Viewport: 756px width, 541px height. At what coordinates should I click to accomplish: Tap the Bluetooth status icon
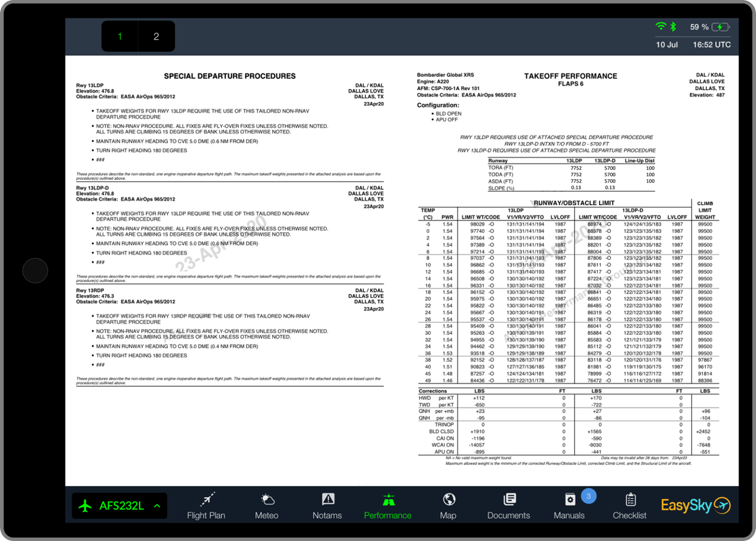(x=674, y=27)
